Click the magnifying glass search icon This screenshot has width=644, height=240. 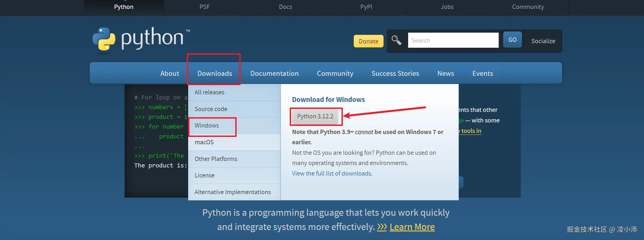pyautogui.click(x=396, y=40)
